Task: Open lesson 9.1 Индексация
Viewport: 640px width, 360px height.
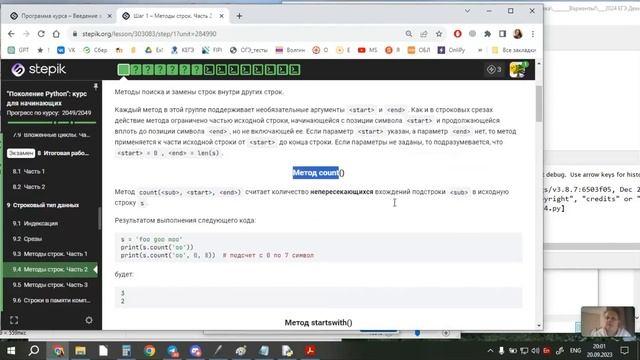Action: (x=35, y=223)
